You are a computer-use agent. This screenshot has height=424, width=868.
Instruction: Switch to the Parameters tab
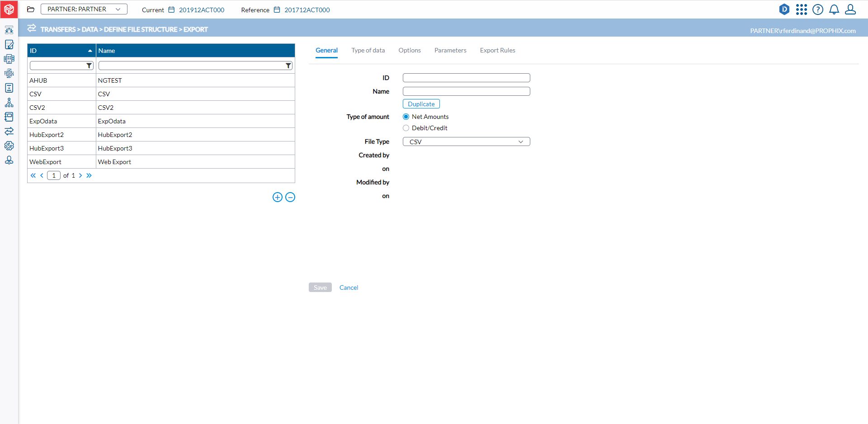pyautogui.click(x=450, y=51)
